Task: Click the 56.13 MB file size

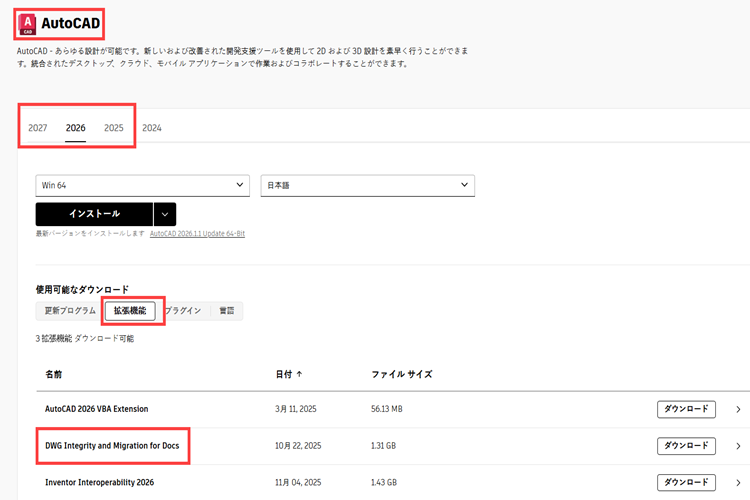Action: pos(386,409)
